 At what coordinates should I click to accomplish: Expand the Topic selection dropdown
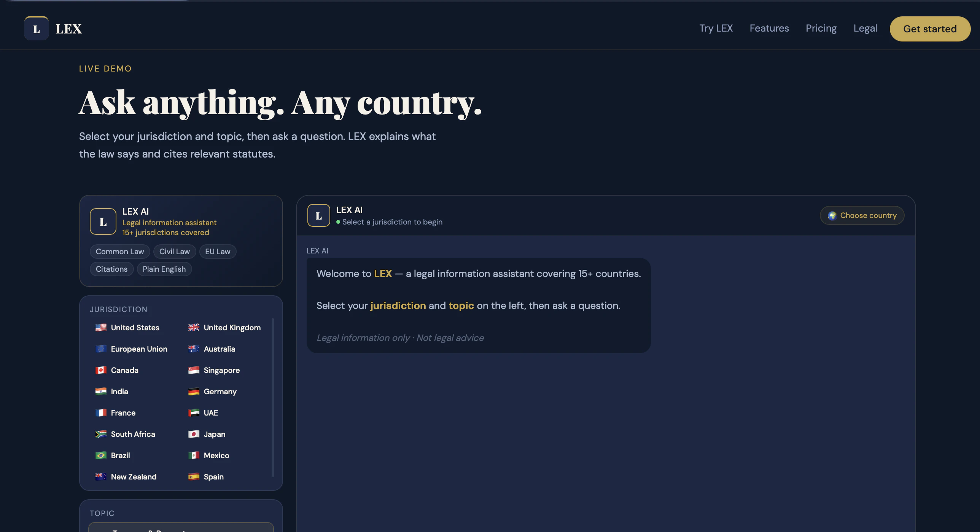pos(181,527)
